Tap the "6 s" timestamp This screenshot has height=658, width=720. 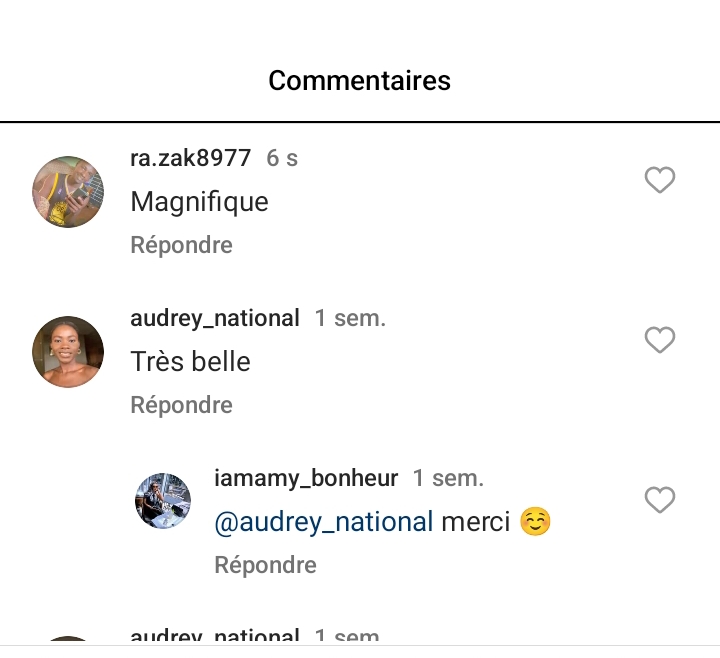(282, 158)
